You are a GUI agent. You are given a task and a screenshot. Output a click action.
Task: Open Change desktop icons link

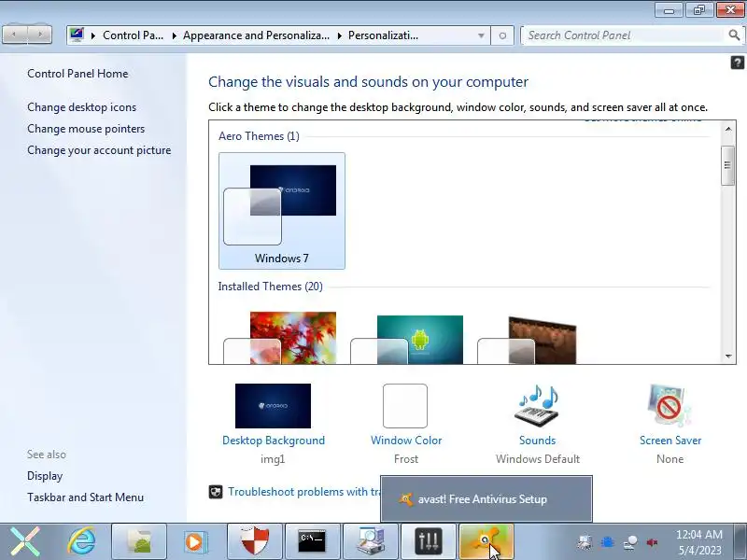point(81,107)
